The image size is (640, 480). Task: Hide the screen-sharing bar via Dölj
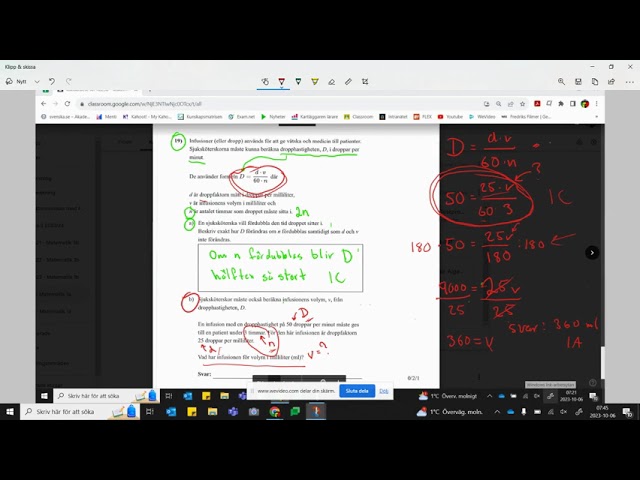[384, 391]
